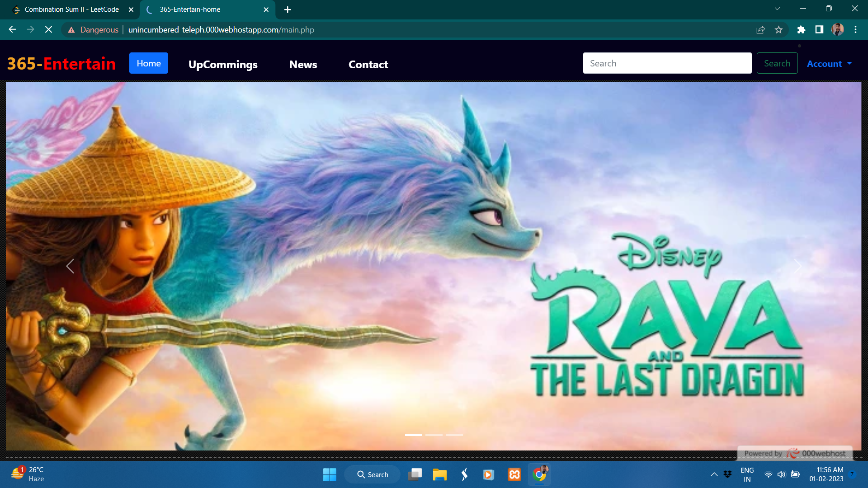Click the Dropbox icon in the system tray

click(727, 474)
